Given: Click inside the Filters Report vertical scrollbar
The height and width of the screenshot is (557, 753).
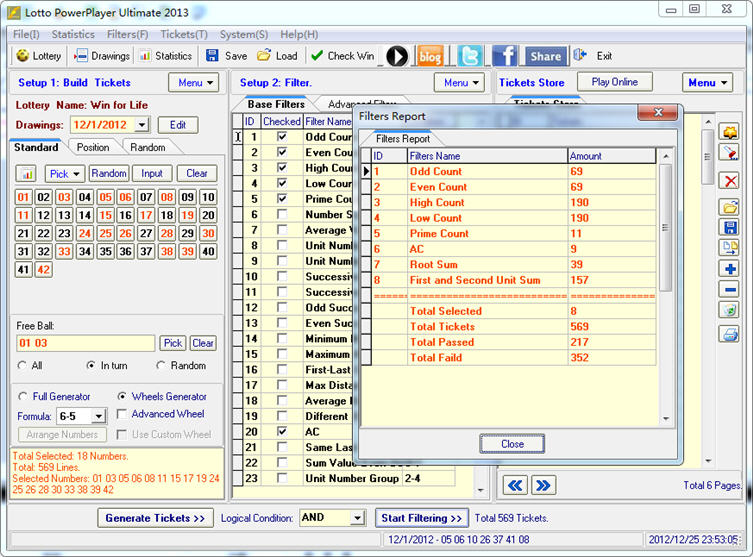Looking at the screenshot, I should (x=665, y=288).
